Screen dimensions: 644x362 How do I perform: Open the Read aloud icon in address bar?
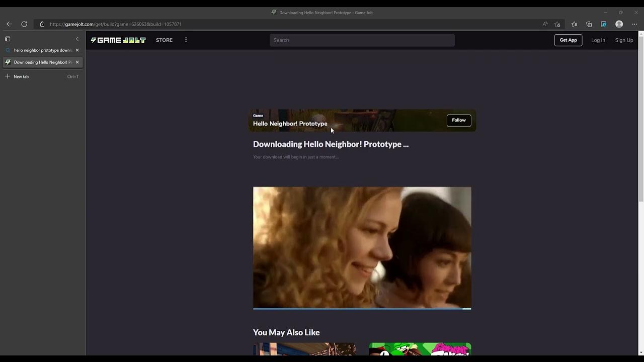545,24
